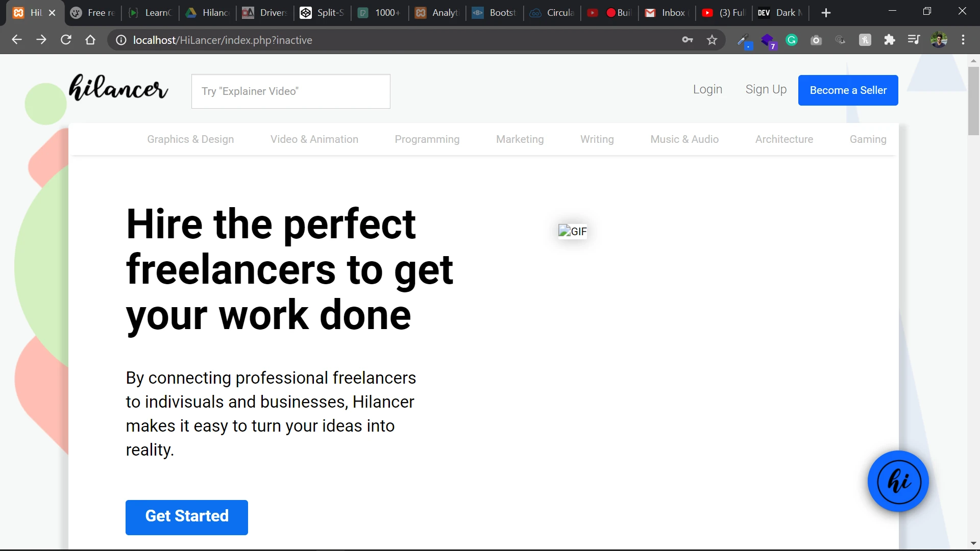Switch to the 1000+ tab

coord(380,13)
